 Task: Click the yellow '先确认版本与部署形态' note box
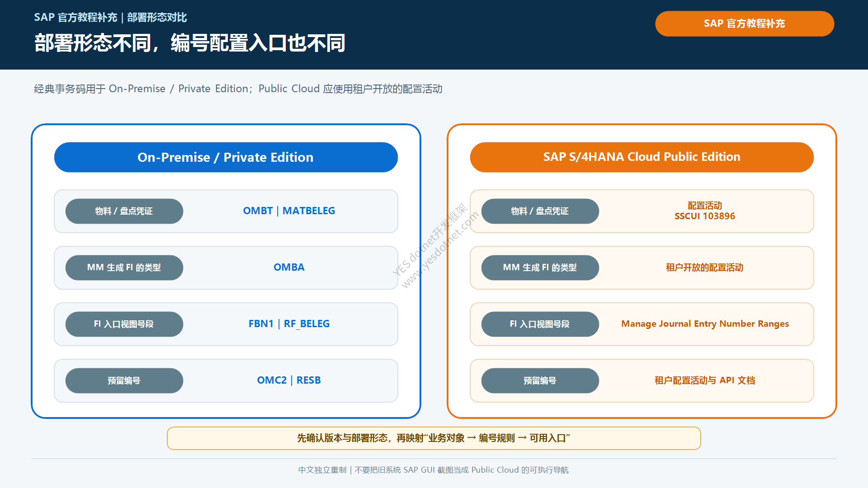tap(434, 438)
